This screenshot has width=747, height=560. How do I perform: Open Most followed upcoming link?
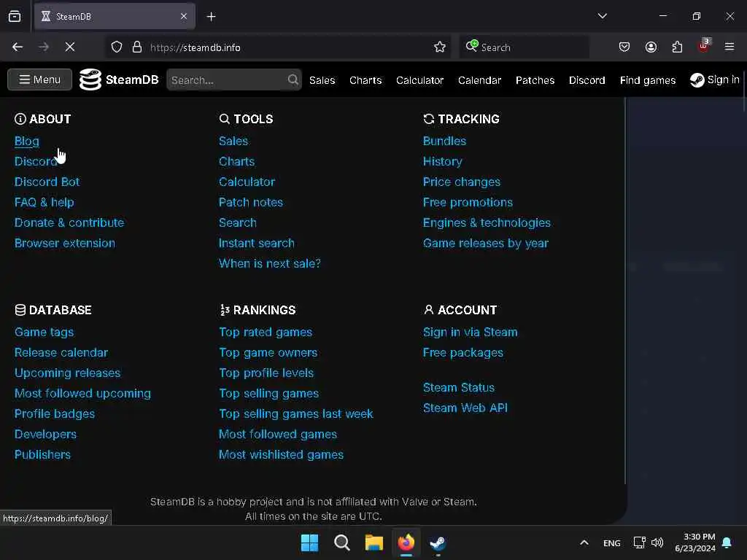pos(82,393)
